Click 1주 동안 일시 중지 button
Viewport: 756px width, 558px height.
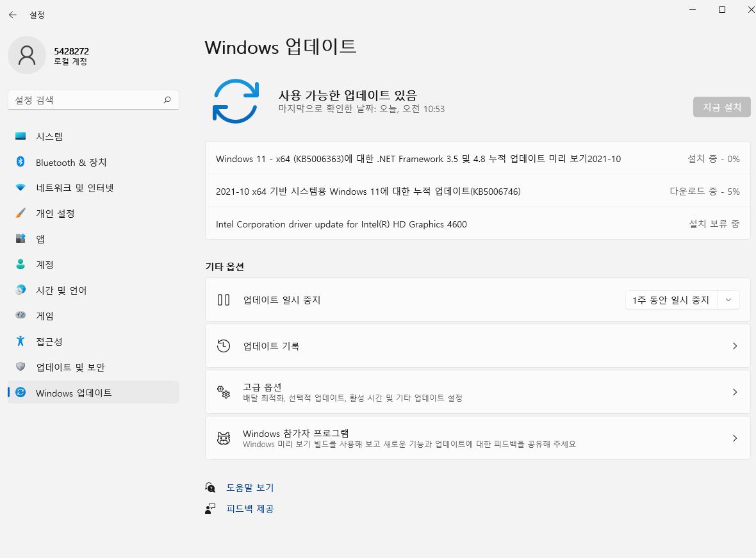(x=671, y=300)
